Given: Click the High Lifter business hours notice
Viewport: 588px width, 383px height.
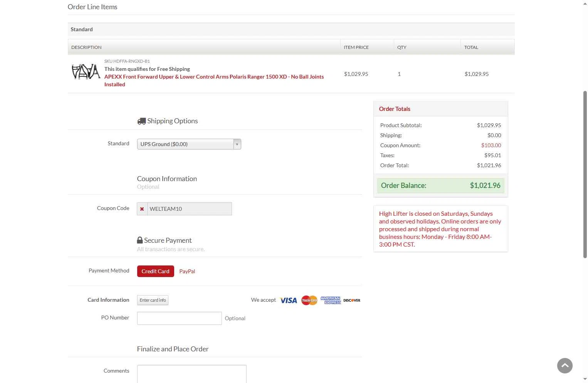Looking at the screenshot, I should point(440,229).
